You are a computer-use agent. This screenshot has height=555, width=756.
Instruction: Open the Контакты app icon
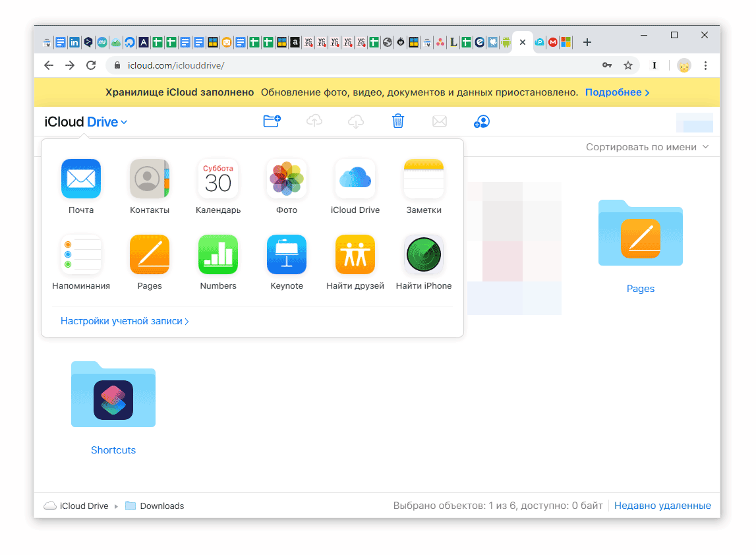[150, 179]
